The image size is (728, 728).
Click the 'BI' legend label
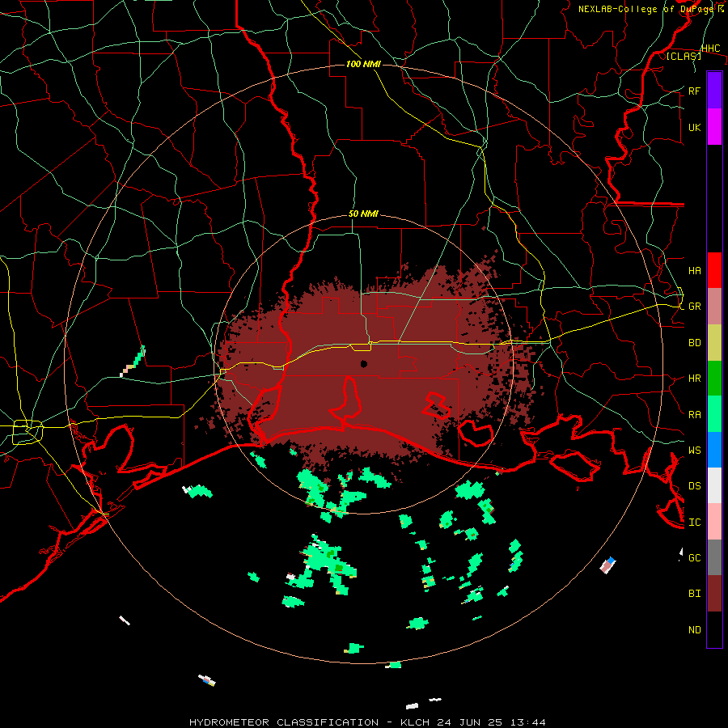click(694, 594)
